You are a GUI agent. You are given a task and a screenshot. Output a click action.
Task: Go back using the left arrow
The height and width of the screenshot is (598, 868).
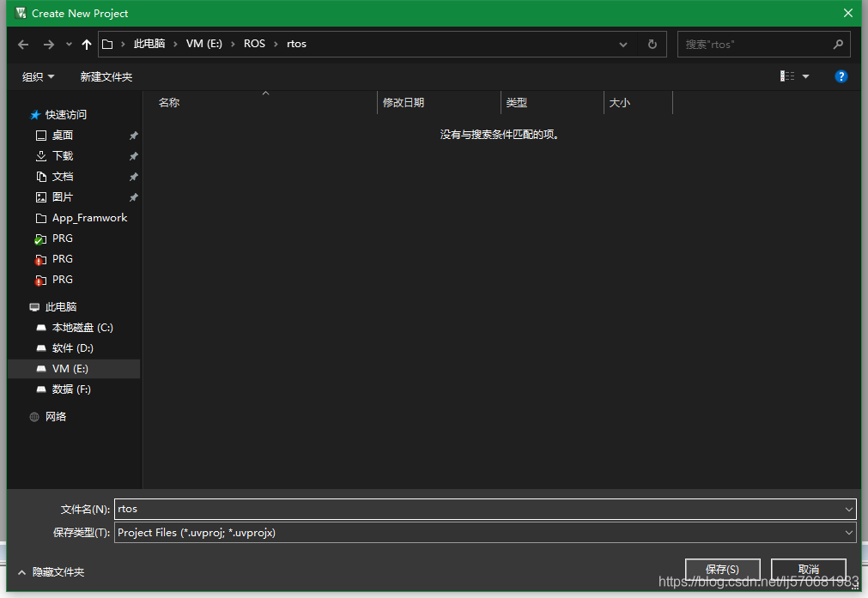pos(23,45)
